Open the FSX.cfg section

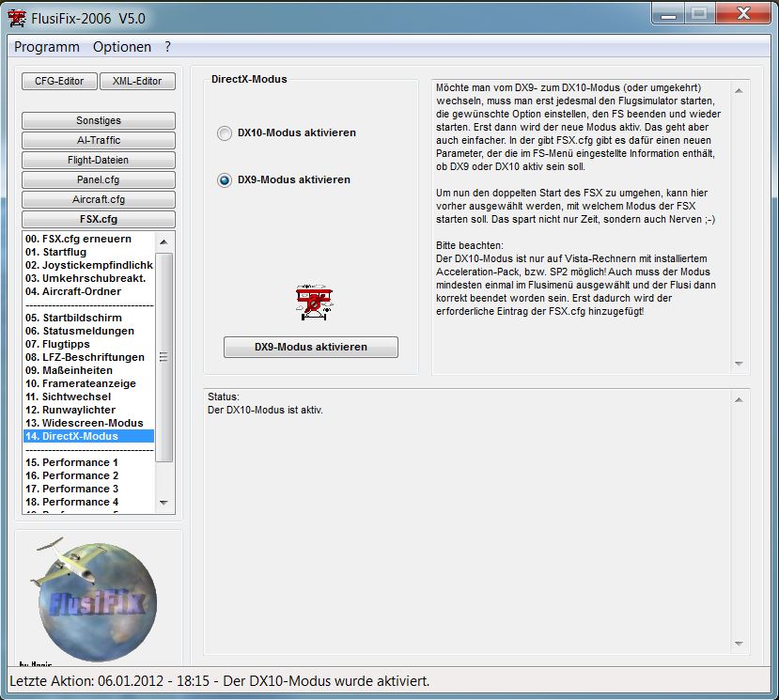pos(99,219)
